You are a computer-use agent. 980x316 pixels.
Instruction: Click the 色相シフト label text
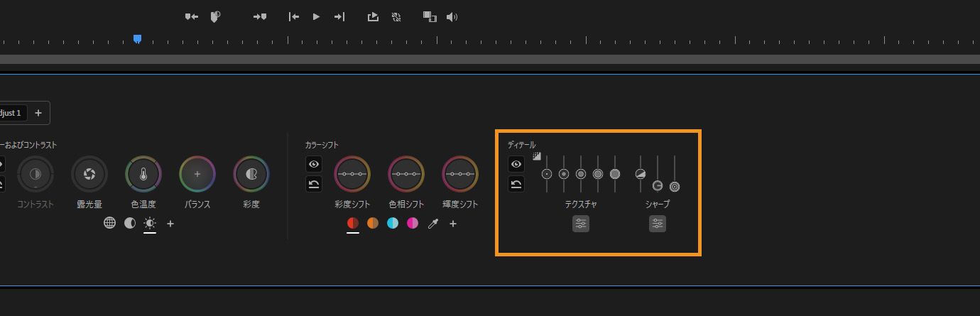click(406, 205)
